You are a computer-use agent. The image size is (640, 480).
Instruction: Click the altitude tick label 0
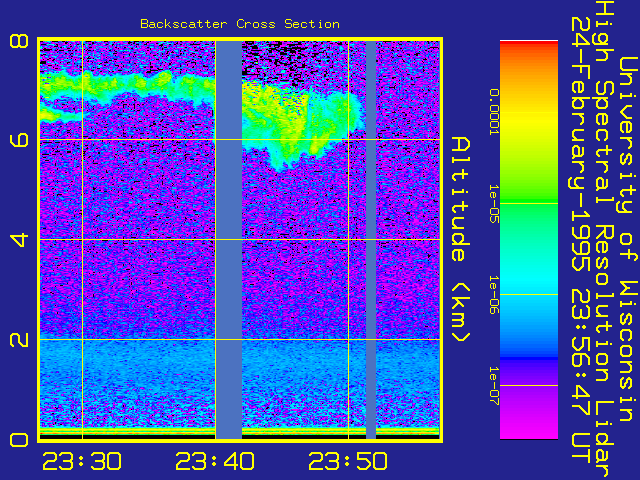coord(19,440)
